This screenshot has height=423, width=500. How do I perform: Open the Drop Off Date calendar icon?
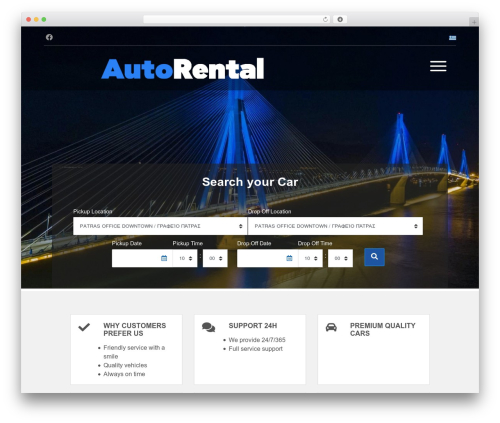click(289, 258)
